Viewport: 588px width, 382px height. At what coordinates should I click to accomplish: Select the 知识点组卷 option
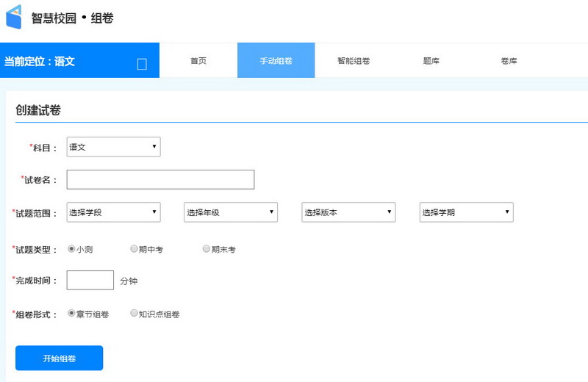(134, 313)
